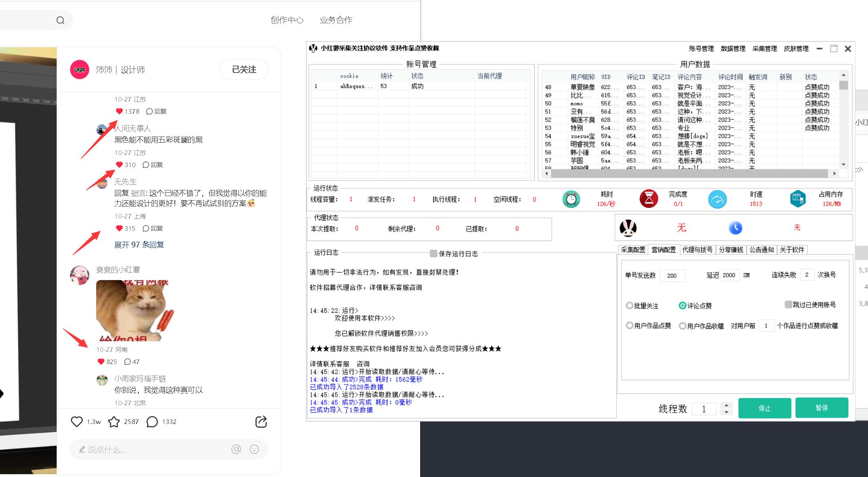
Task: Click the 已关注 follow button
Action: tap(244, 70)
